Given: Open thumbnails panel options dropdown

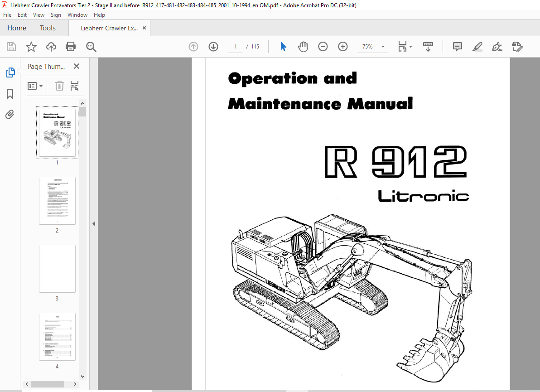Looking at the screenshot, I should 35,86.
